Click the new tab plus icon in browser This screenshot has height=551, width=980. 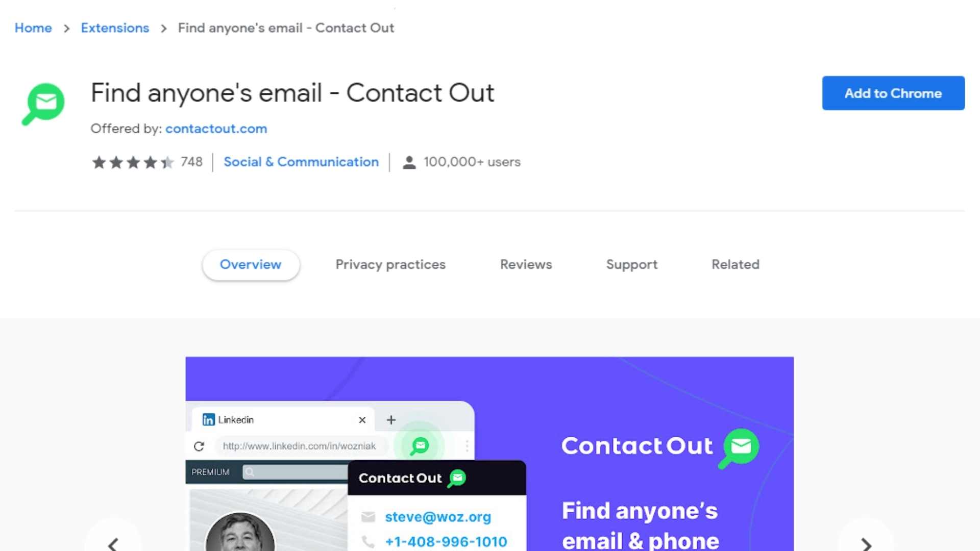click(391, 419)
